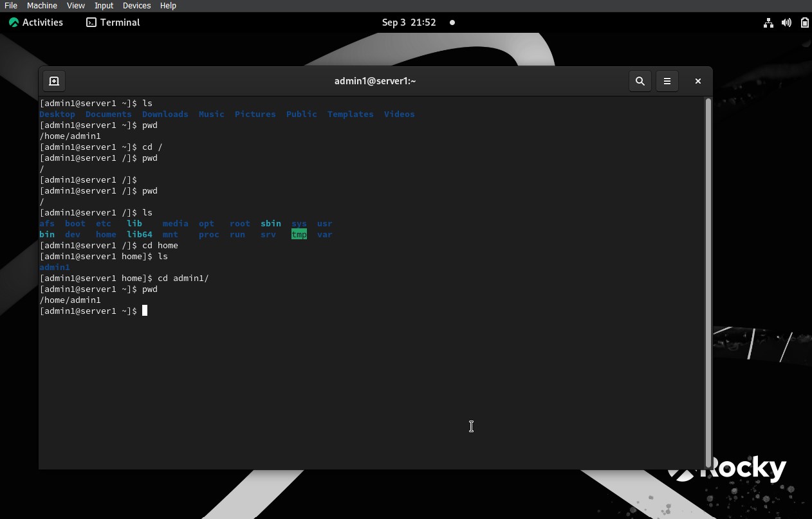812x519 pixels.
Task: Click the Videos directory name
Action: [400, 114]
